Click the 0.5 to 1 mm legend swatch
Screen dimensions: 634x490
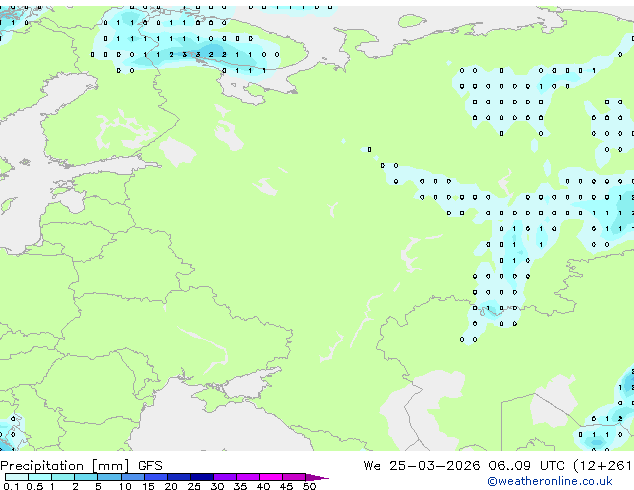pos(40,477)
